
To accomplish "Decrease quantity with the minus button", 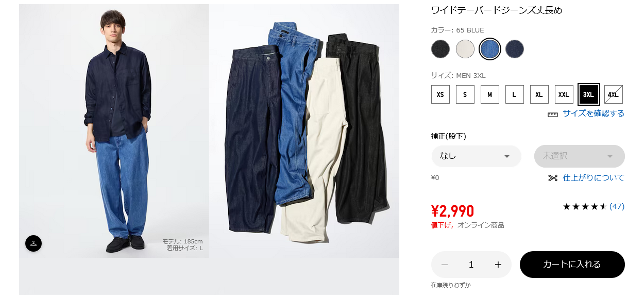I will point(445,265).
